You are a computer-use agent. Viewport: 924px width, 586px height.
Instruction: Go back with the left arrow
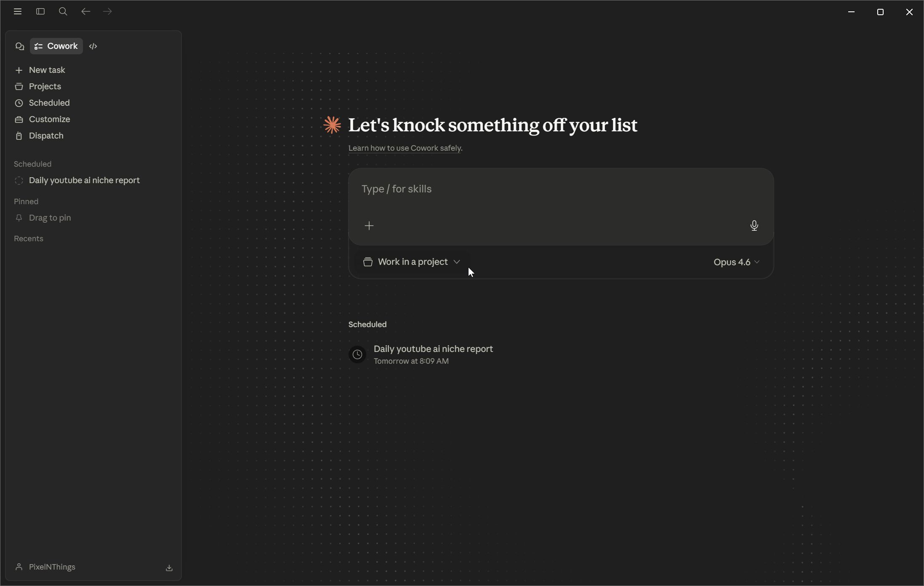(x=85, y=12)
